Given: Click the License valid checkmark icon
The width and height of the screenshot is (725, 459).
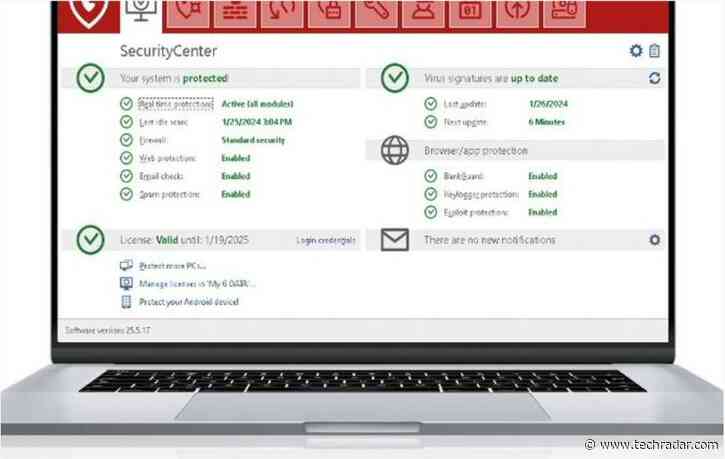Looking at the screenshot, I should tap(90, 240).
